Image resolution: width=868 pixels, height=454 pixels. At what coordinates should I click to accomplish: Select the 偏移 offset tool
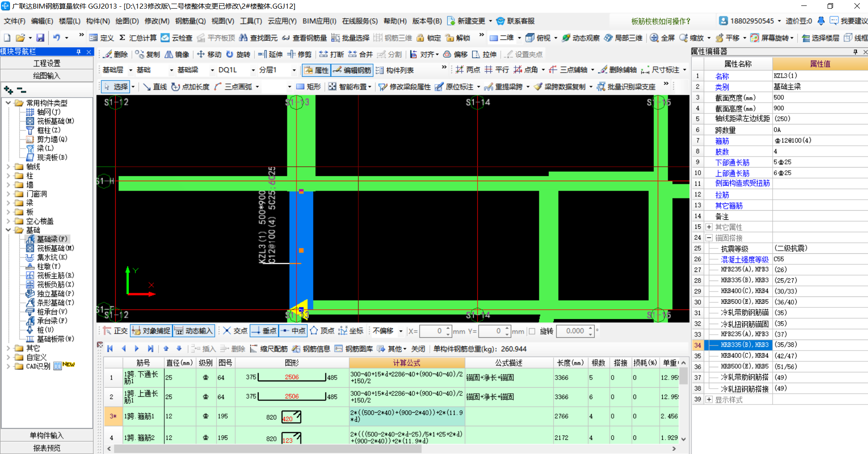click(455, 54)
